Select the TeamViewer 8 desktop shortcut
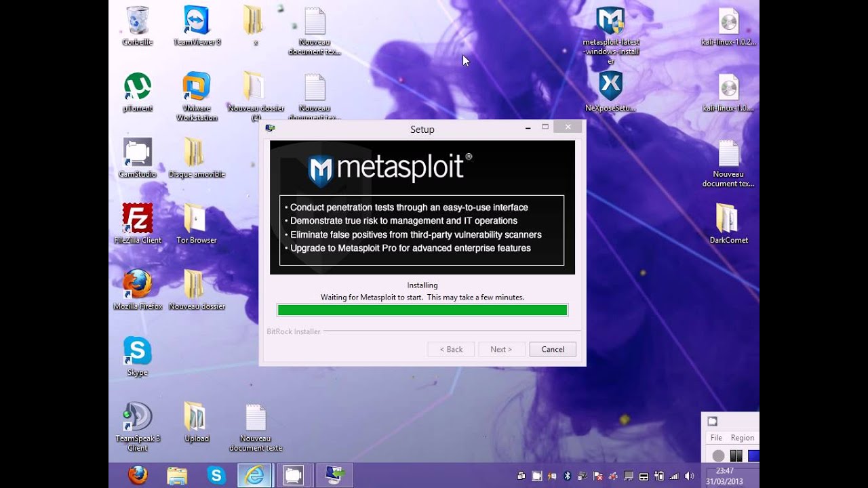 click(x=197, y=26)
